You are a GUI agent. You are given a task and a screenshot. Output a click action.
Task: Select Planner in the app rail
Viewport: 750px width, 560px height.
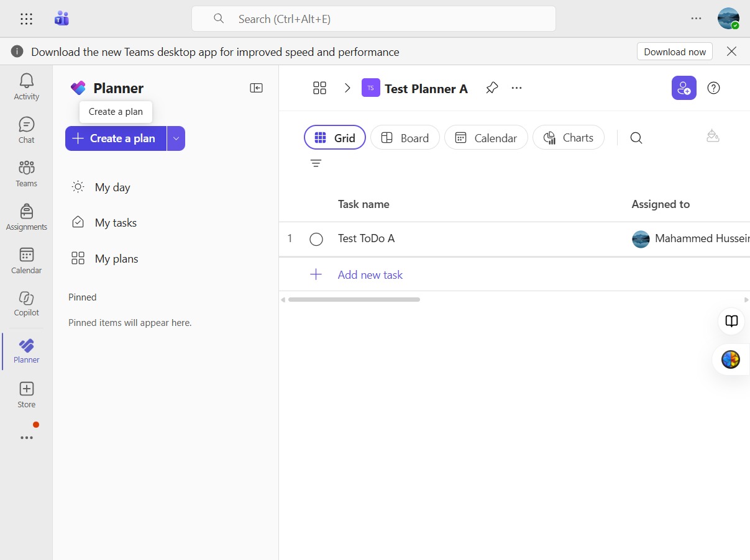coord(27,351)
